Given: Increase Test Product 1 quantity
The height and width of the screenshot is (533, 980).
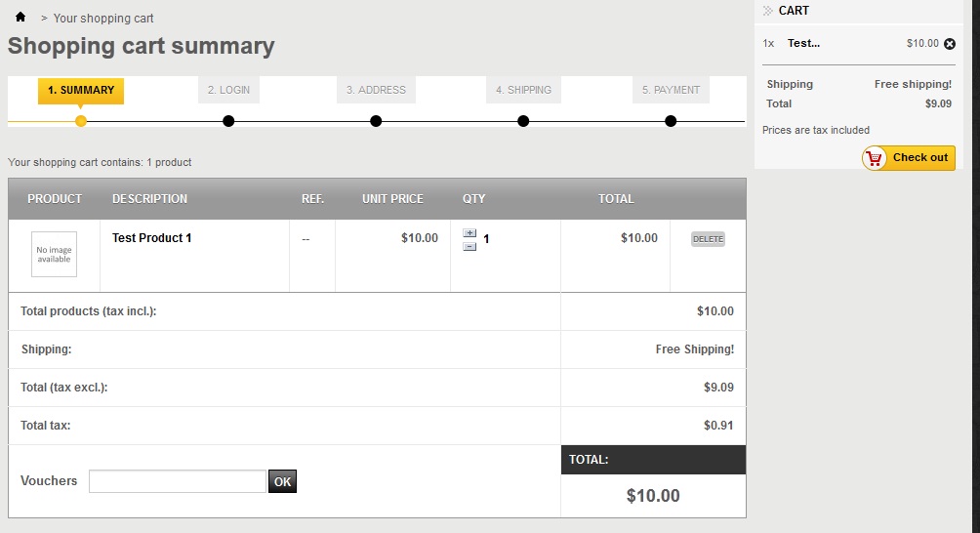Looking at the screenshot, I should pyautogui.click(x=470, y=233).
